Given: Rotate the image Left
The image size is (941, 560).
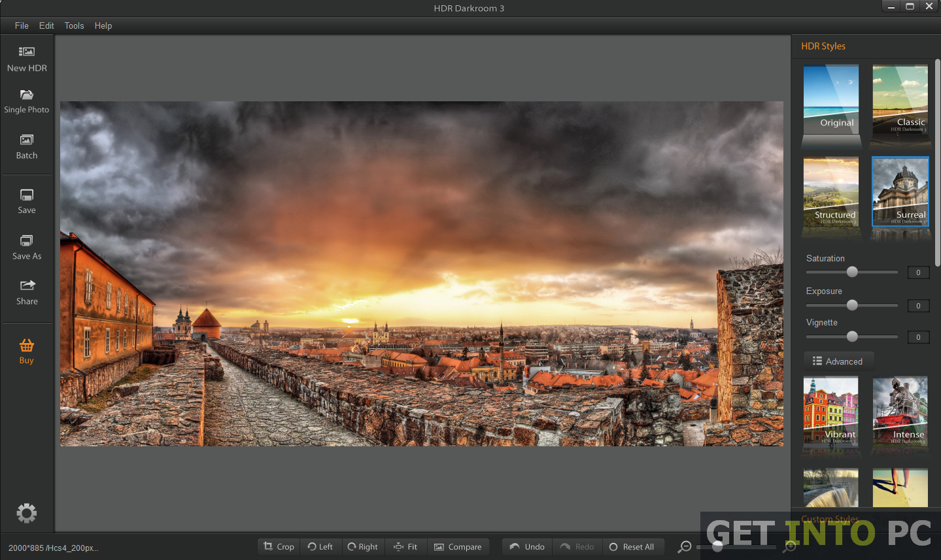Looking at the screenshot, I should 320,546.
